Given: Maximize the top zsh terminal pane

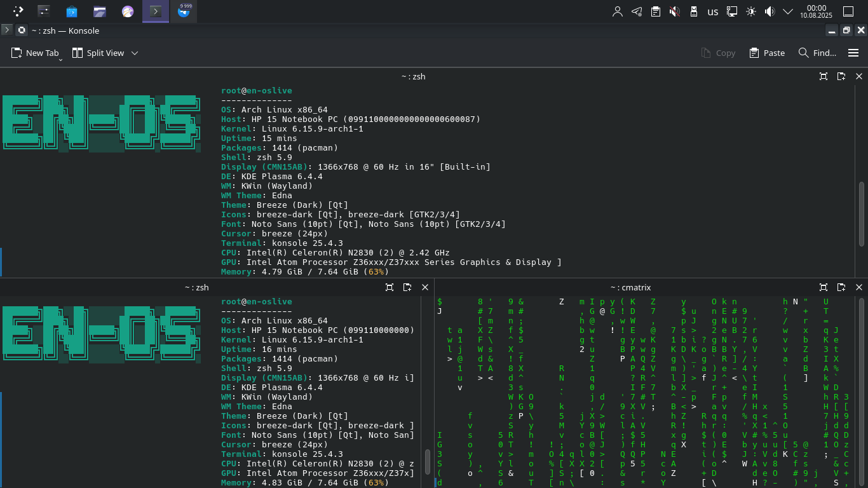Looking at the screenshot, I should [824, 76].
